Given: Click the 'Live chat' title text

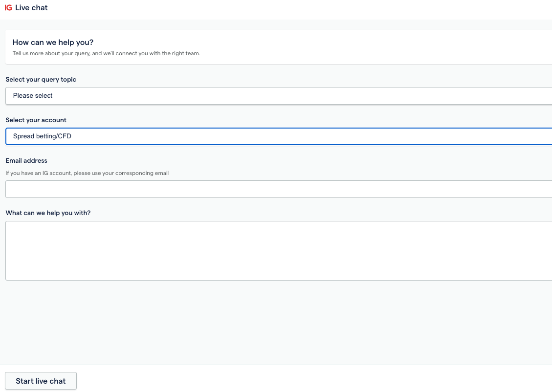Looking at the screenshot, I should click(31, 8).
